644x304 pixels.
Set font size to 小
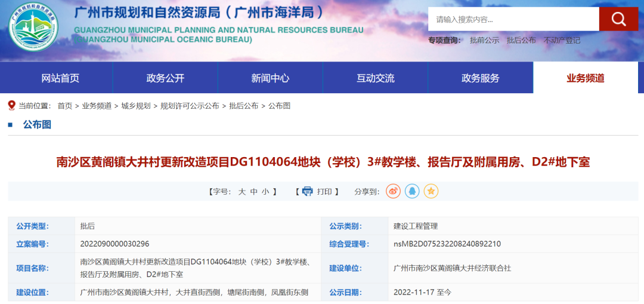(265, 192)
